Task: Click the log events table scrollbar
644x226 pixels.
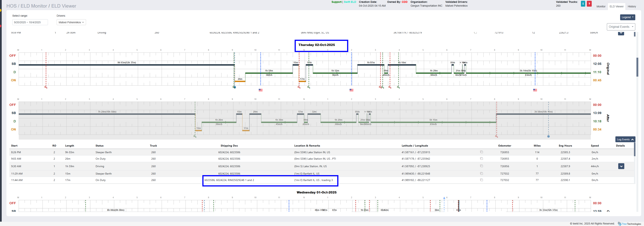Action: click(635, 150)
